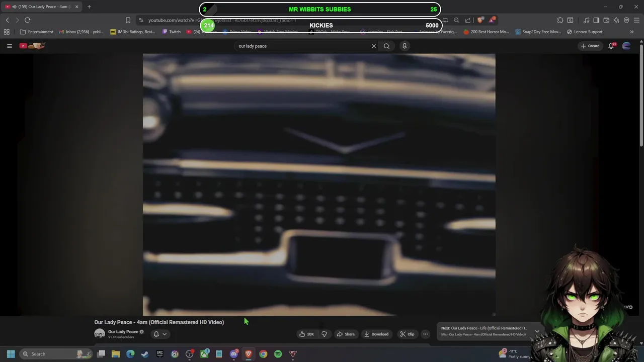Launch Microsoft Edge from the taskbar
The image size is (644, 362).
pos(130,354)
